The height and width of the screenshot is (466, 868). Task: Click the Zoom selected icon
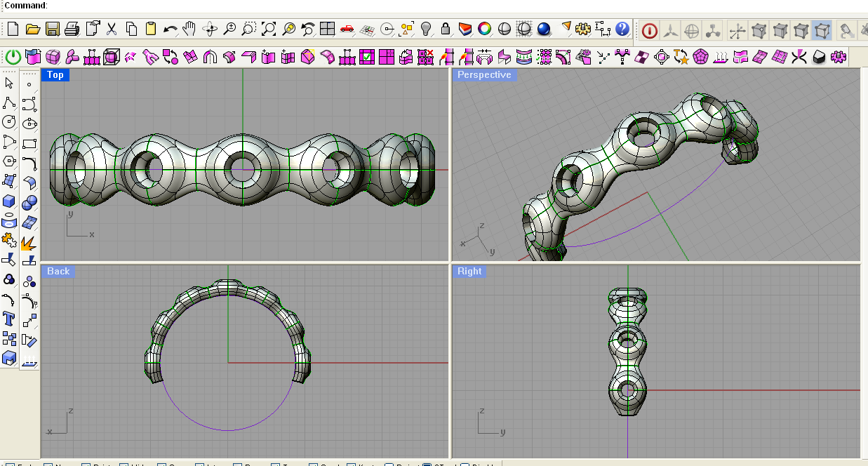pos(288,29)
